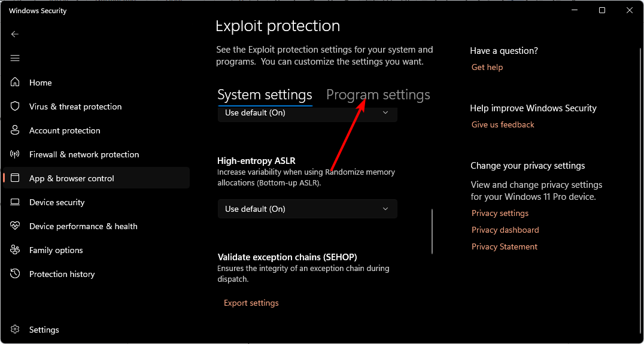Viewport: 644px width, 344px height.
Task: Click the Export settings link
Action: pyautogui.click(x=251, y=303)
